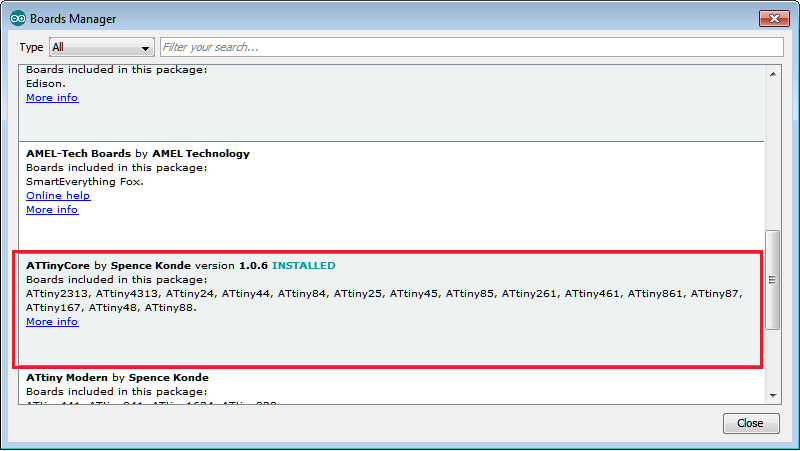Select the ATtiny Modern package entry
The image size is (800, 451).
click(400, 385)
